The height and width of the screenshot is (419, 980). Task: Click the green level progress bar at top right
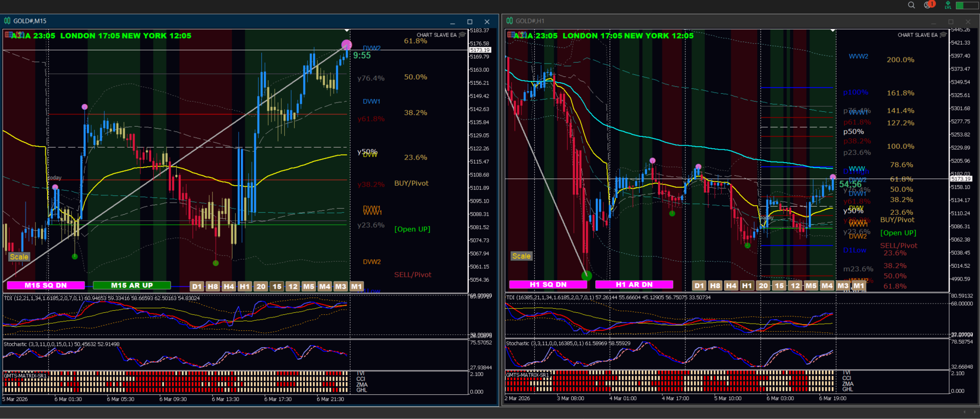[967, 5]
